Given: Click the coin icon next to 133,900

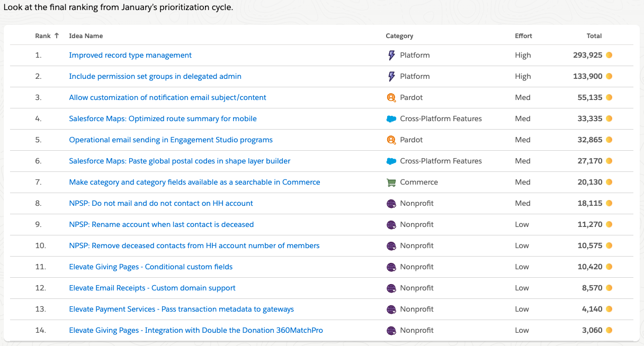Looking at the screenshot, I should coord(609,76).
